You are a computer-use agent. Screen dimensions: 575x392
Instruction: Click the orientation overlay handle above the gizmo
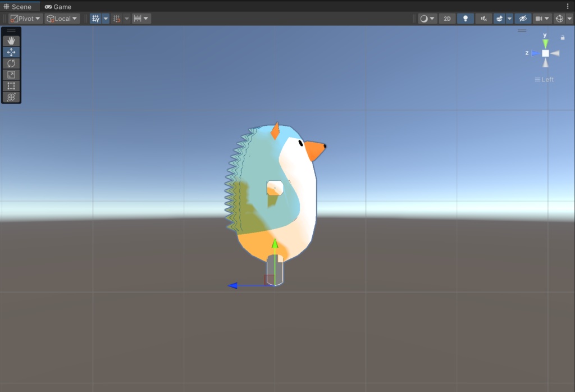click(522, 31)
